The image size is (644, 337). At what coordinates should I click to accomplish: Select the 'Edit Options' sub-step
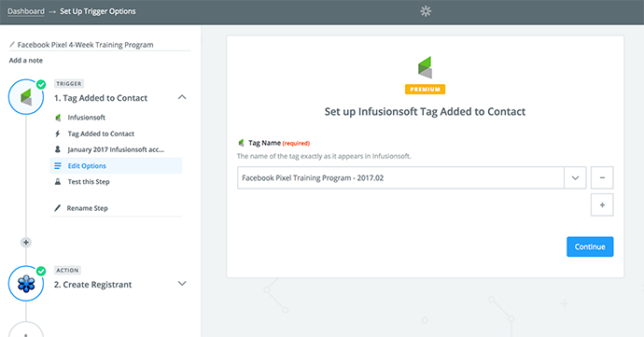click(116, 165)
